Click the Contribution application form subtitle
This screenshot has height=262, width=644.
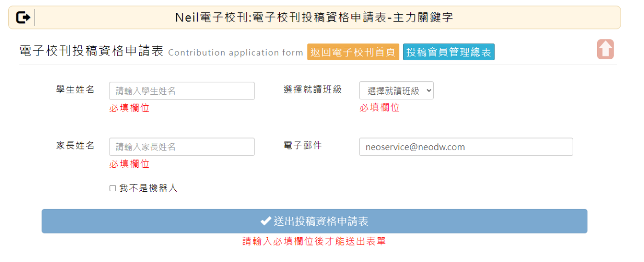pos(236,52)
